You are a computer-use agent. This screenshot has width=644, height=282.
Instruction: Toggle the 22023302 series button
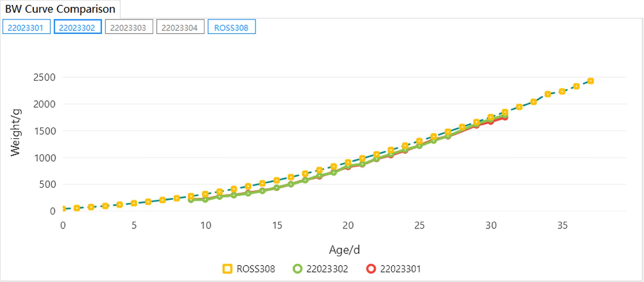pos(77,27)
